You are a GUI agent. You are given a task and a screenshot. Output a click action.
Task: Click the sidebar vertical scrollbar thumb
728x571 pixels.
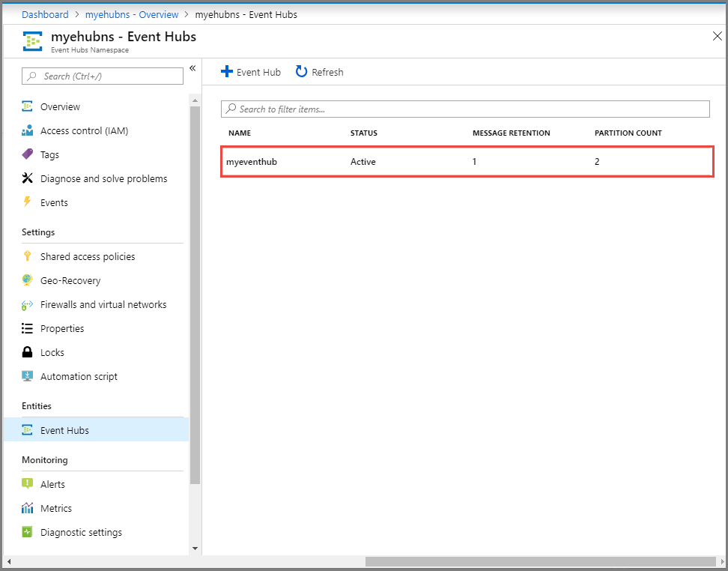(195, 295)
